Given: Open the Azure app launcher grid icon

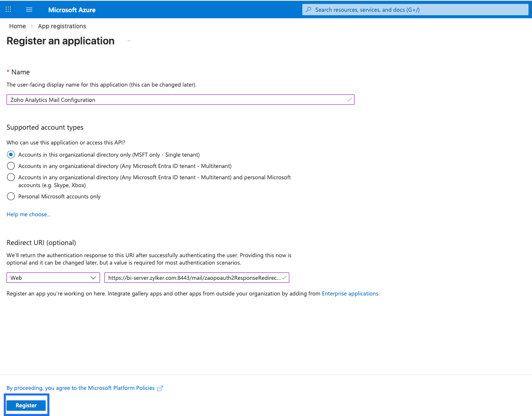Looking at the screenshot, I should (x=8, y=9).
